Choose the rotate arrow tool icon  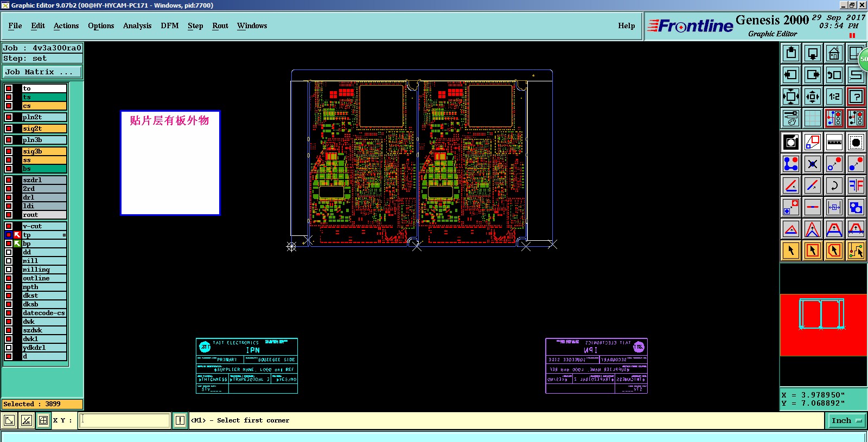point(834,185)
